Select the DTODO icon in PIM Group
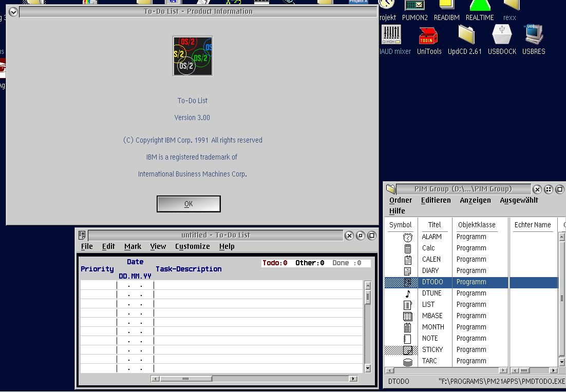 tap(407, 282)
